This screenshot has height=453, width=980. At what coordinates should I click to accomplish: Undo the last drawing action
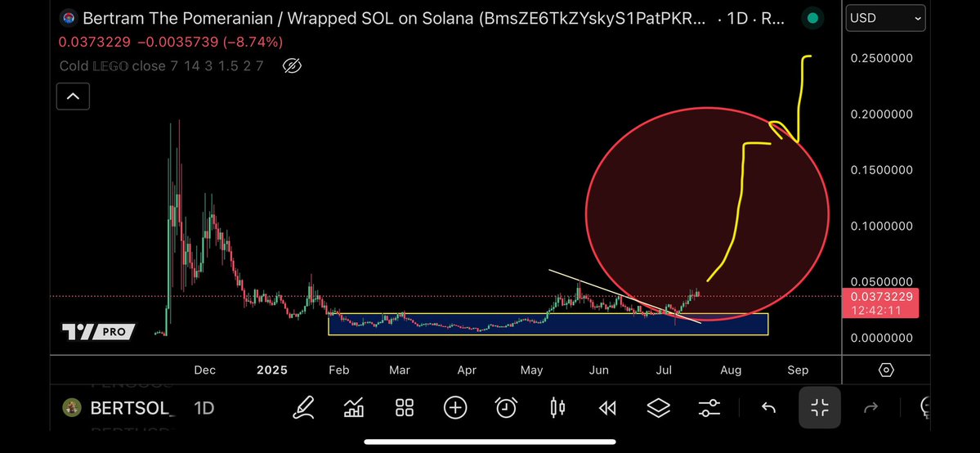click(x=768, y=409)
